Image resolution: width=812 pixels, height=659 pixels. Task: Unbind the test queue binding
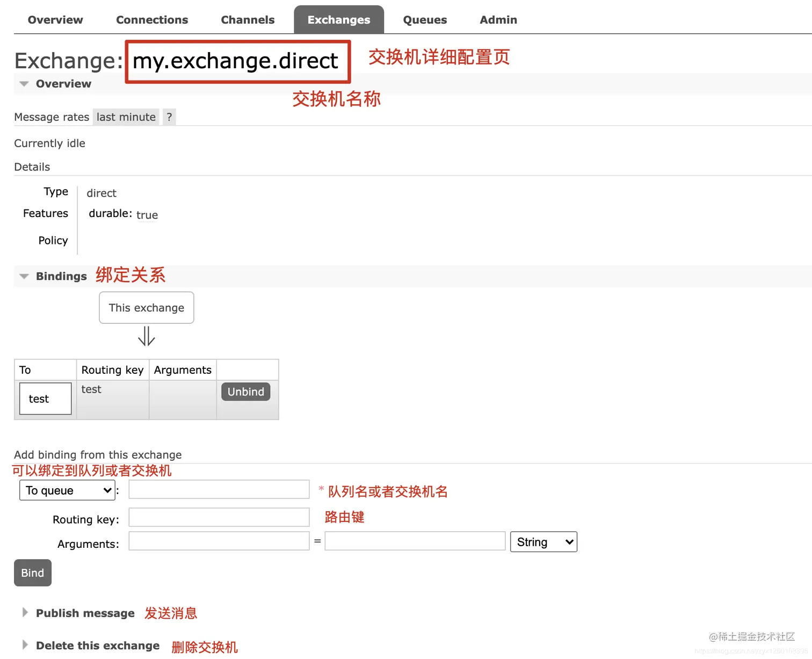pyautogui.click(x=245, y=392)
